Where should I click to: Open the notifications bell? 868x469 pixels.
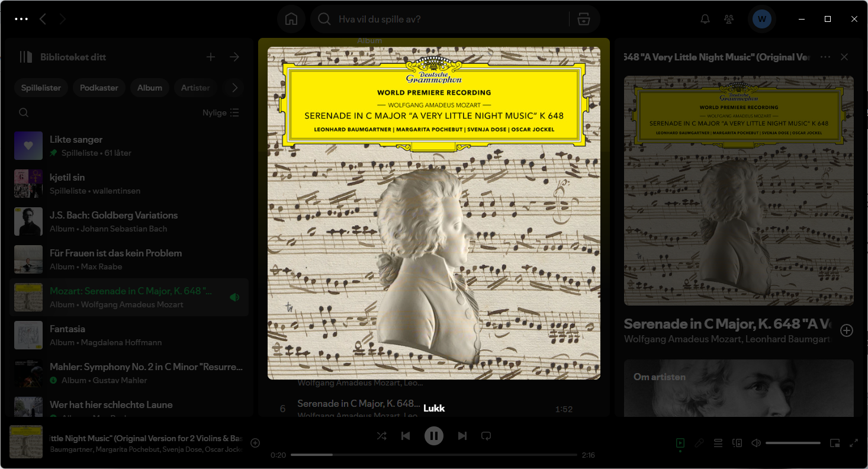coord(705,19)
